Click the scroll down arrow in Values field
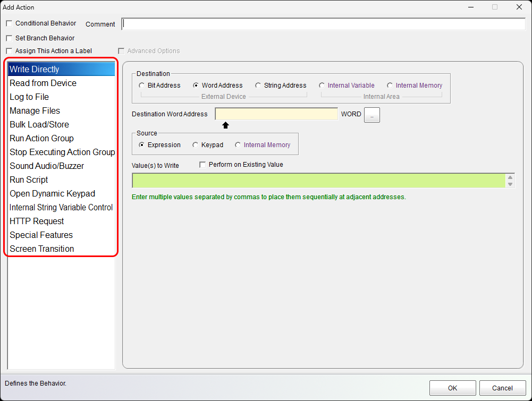This screenshot has width=532, height=401. [510, 184]
